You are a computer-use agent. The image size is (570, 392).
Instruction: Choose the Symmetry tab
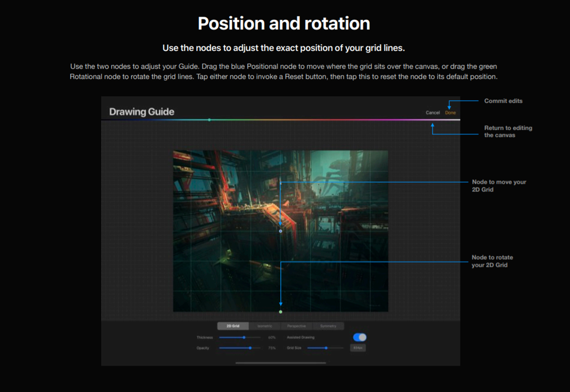click(x=328, y=326)
